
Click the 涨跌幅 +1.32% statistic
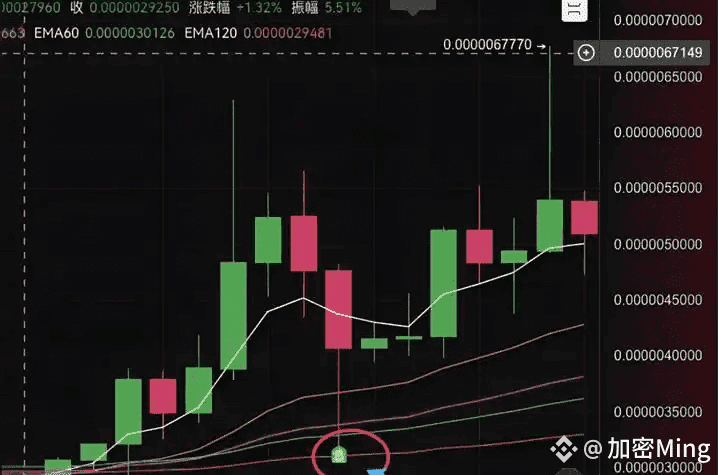point(235,8)
